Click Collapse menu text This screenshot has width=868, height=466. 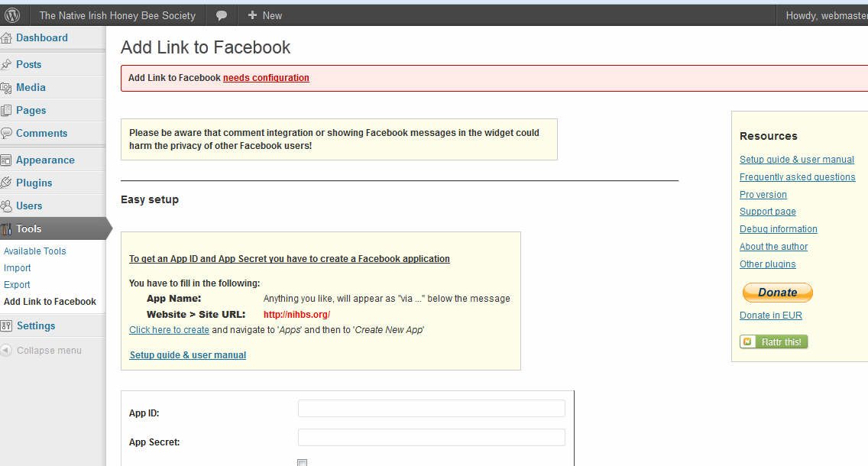click(x=49, y=351)
